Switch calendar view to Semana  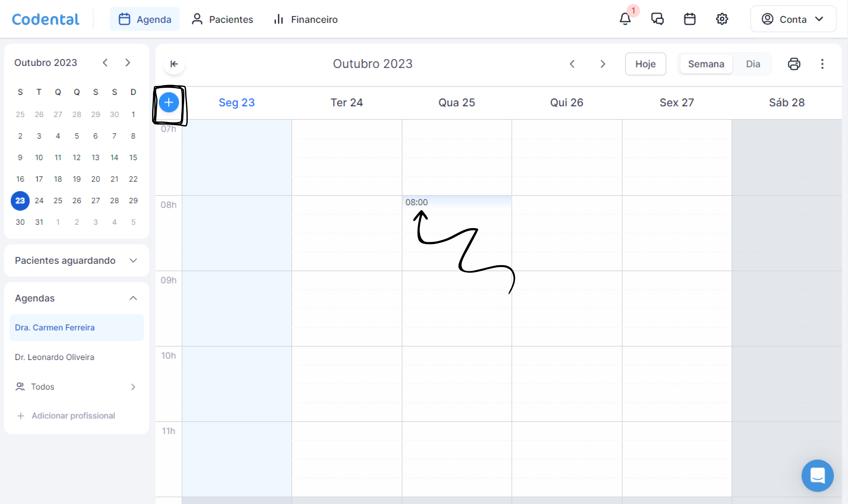pyautogui.click(x=706, y=64)
